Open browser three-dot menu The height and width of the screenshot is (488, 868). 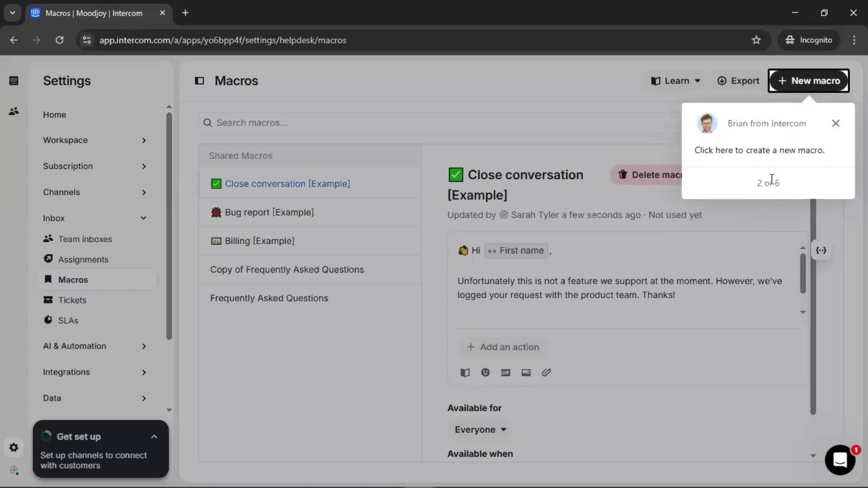click(854, 40)
